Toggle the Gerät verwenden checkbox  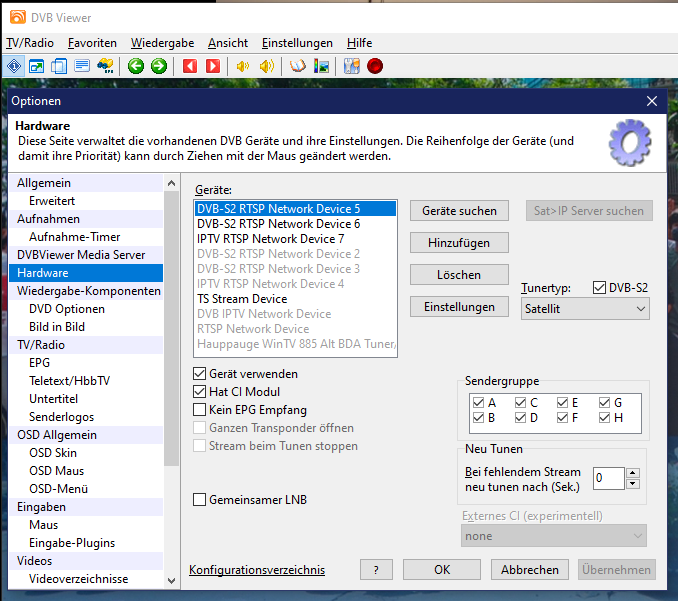[x=199, y=374]
